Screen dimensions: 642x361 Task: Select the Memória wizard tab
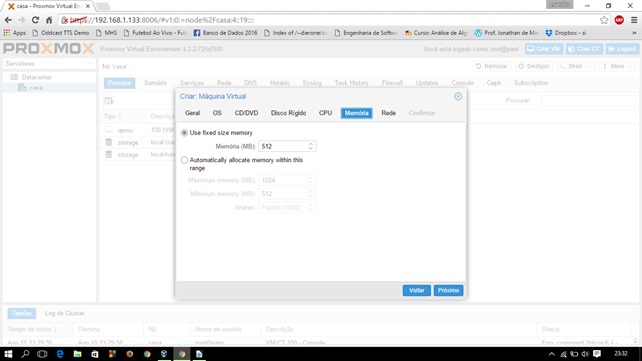pyautogui.click(x=356, y=113)
